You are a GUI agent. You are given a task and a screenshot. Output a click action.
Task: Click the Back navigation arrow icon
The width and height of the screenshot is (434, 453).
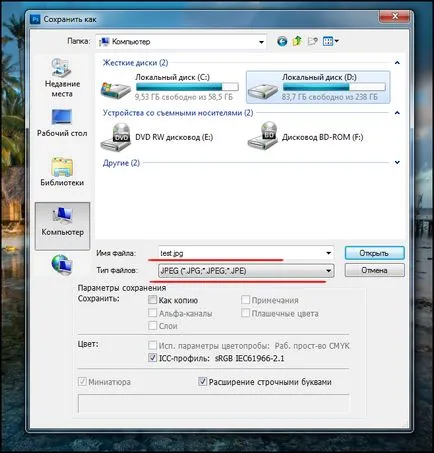tap(282, 41)
